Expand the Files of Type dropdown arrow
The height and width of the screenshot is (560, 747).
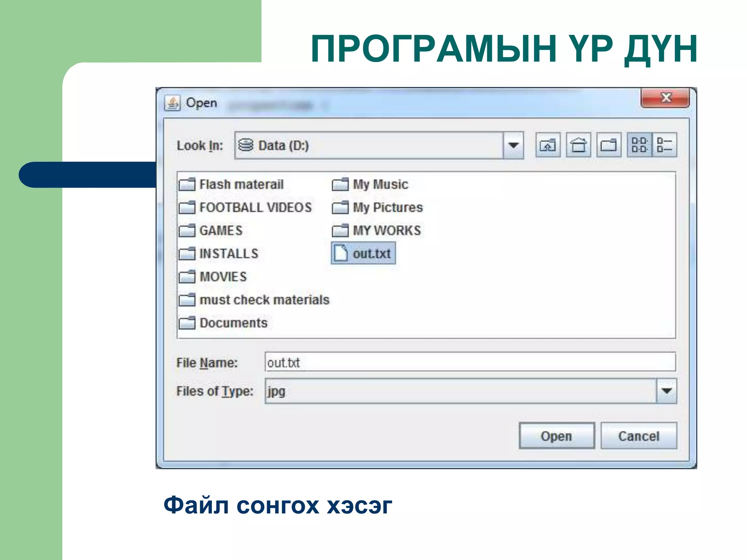tap(666, 391)
